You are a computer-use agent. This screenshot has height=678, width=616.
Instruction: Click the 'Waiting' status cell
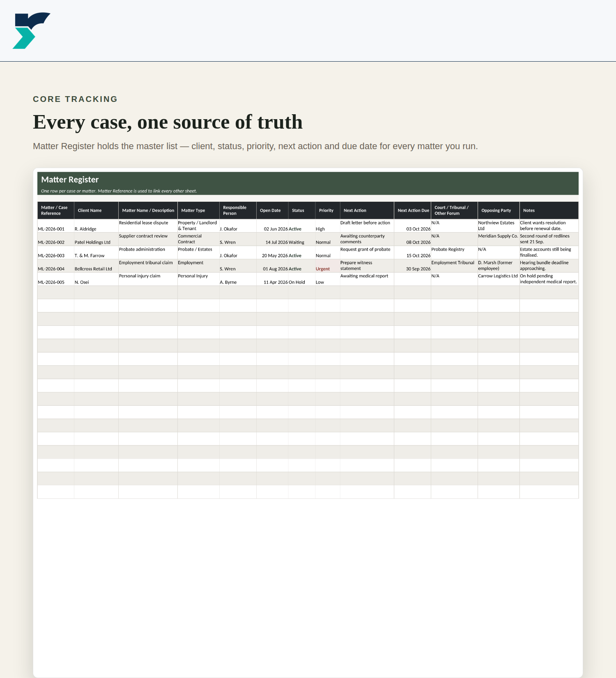(x=302, y=239)
